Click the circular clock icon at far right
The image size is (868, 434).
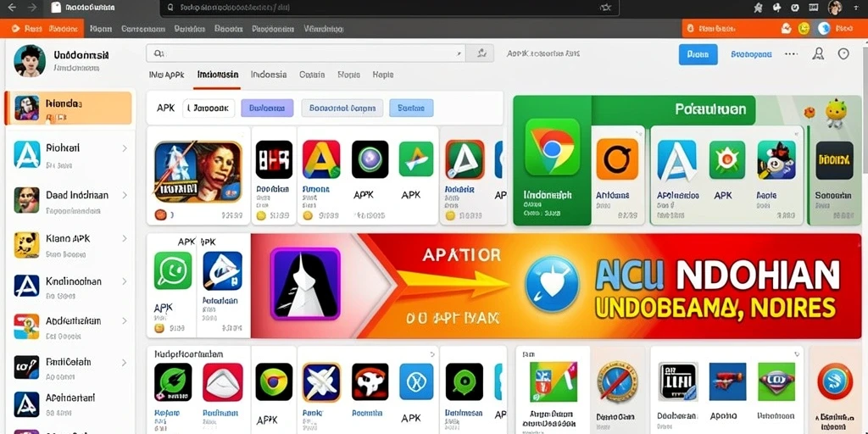843,53
